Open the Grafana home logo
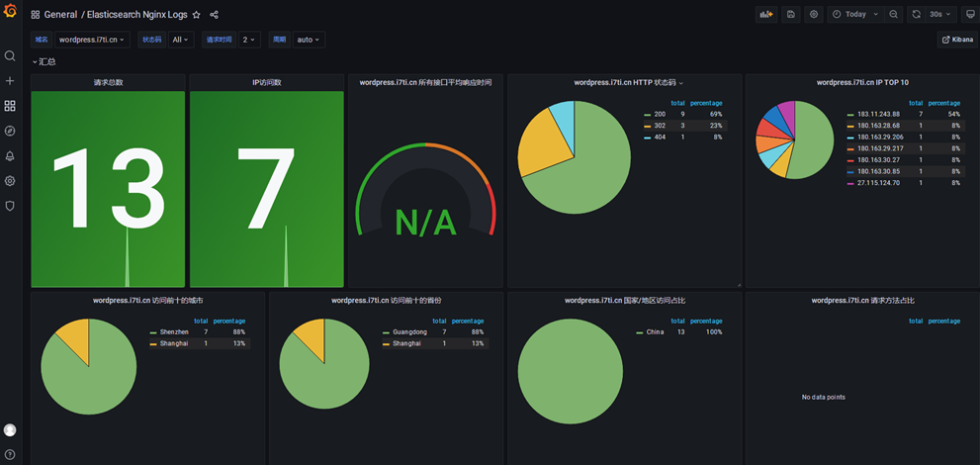 (10, 11)
